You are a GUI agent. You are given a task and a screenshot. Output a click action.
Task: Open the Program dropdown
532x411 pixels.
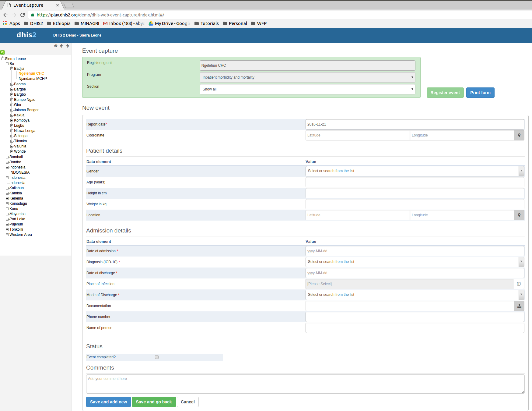click(307, 77)
